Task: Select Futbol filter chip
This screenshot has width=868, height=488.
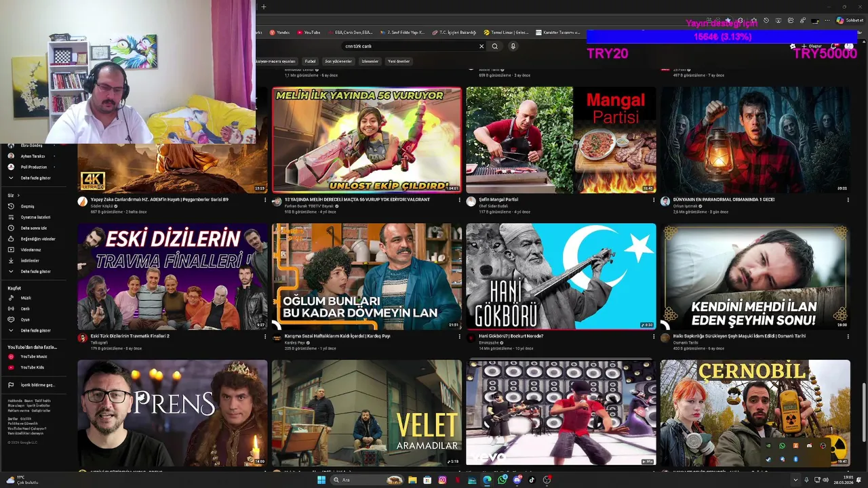Action: [310, 61]
